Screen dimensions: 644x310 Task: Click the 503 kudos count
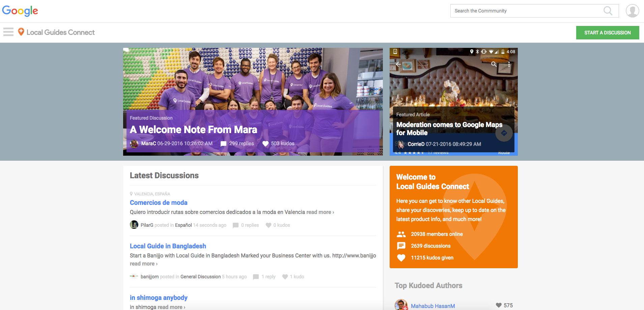click(283, 144)
